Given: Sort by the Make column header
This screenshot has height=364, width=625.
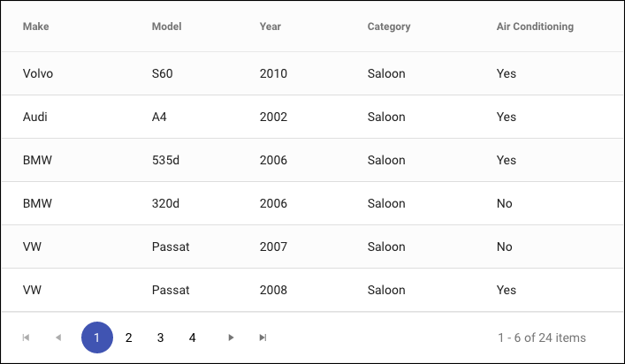Looking at the screenshot, I should point(36,27).
